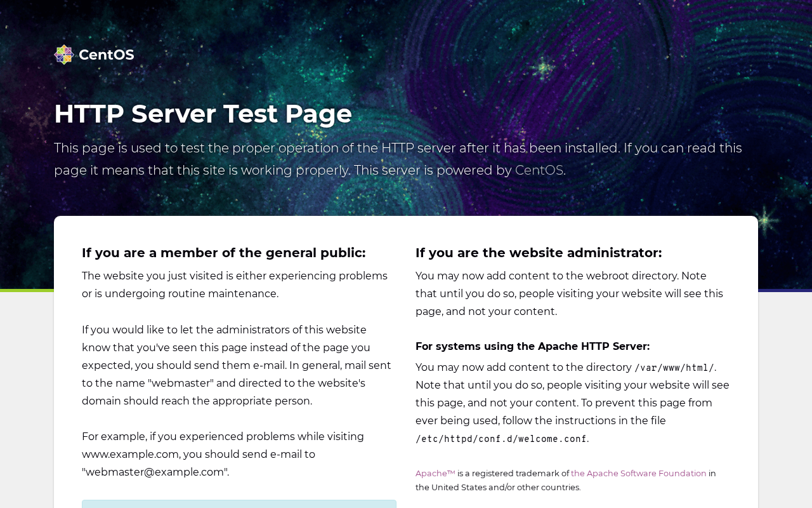Click the /etc/httpd/conf.d/welcome.conf file path

501,439
